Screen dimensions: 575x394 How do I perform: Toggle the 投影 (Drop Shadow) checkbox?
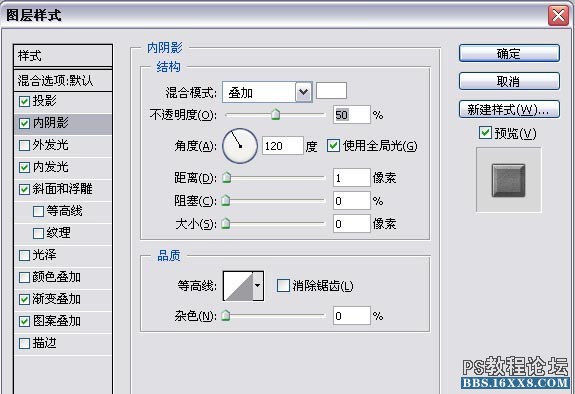point(24,101)
